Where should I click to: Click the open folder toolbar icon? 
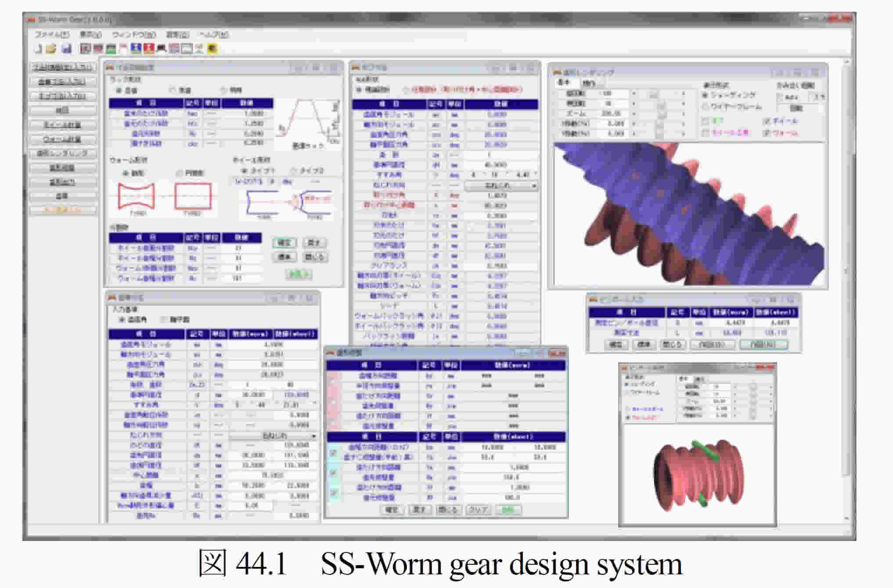(51, 49)
